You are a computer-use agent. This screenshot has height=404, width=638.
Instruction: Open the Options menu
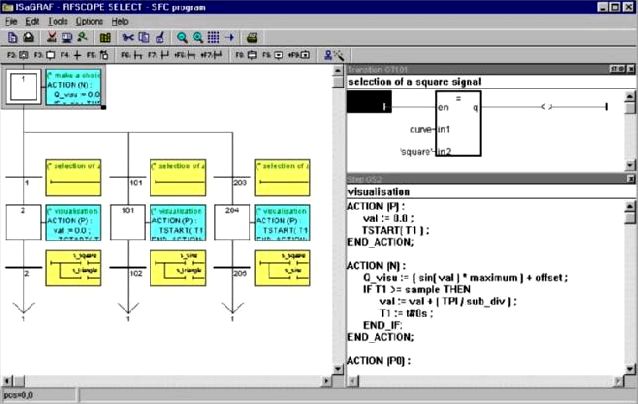tap(89, 20)
